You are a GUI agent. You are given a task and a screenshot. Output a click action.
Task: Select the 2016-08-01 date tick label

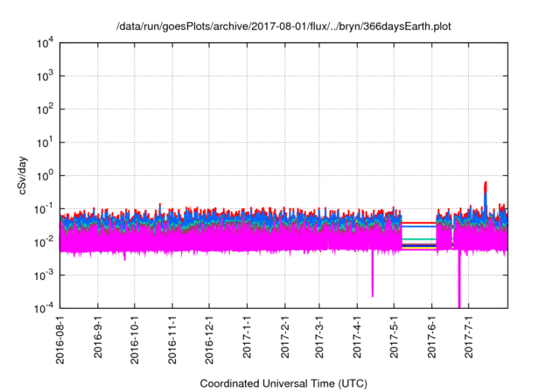click(x=60, y=341)
